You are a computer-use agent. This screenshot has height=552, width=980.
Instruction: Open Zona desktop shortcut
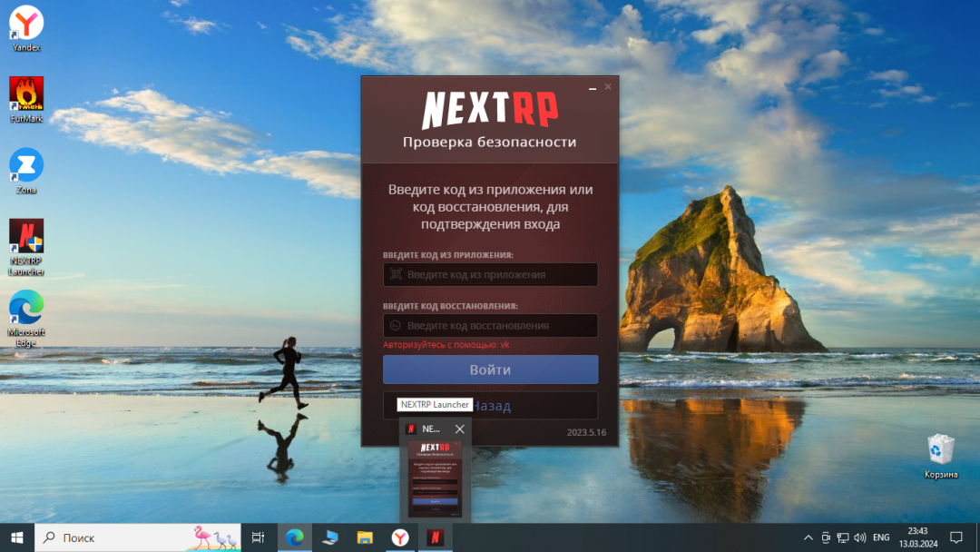(25, 172)
